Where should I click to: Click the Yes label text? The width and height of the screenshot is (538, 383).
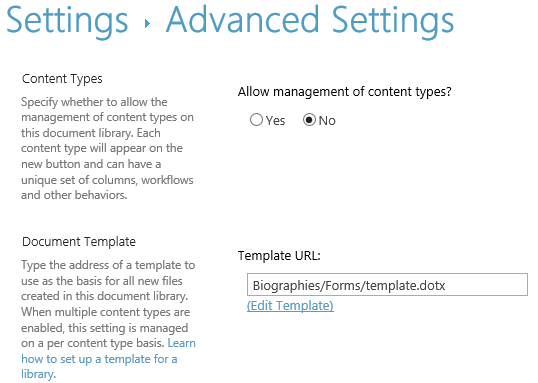pyautogui.click(x=276, y=121)
